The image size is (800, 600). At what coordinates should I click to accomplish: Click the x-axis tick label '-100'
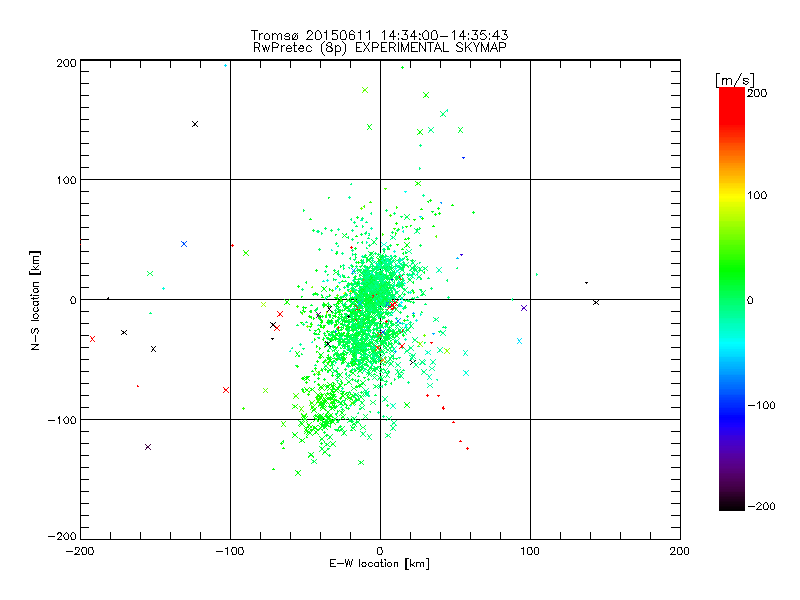tap(230, 551)
